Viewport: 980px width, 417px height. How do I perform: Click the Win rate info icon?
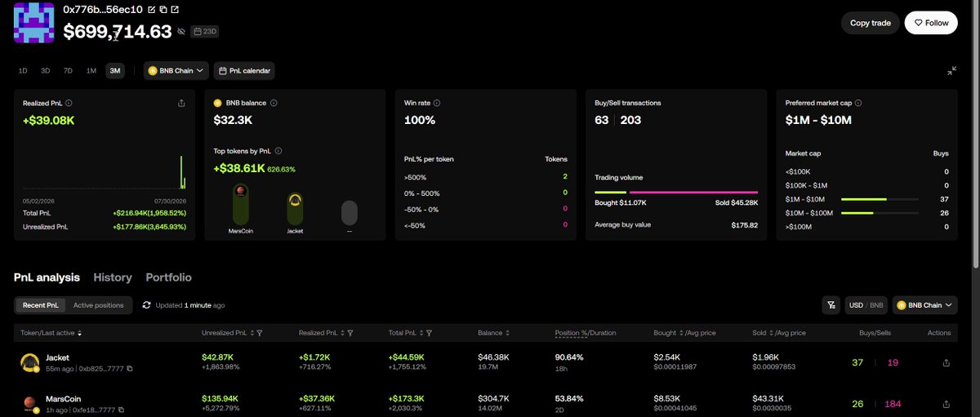click(x=438, y=104)
